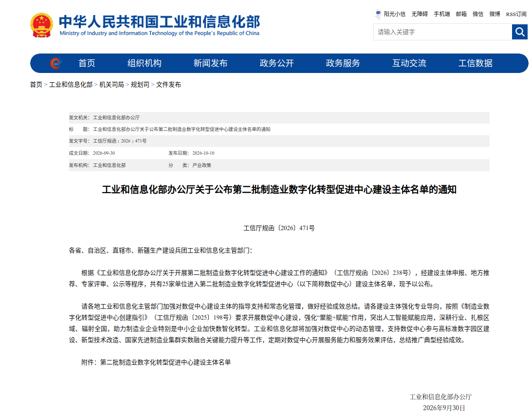The height and width of the screenshot is (414, 532).
Task: Click the 发文机关 value 工业和信息化部办公厅
Action: (x=116, y=117)
